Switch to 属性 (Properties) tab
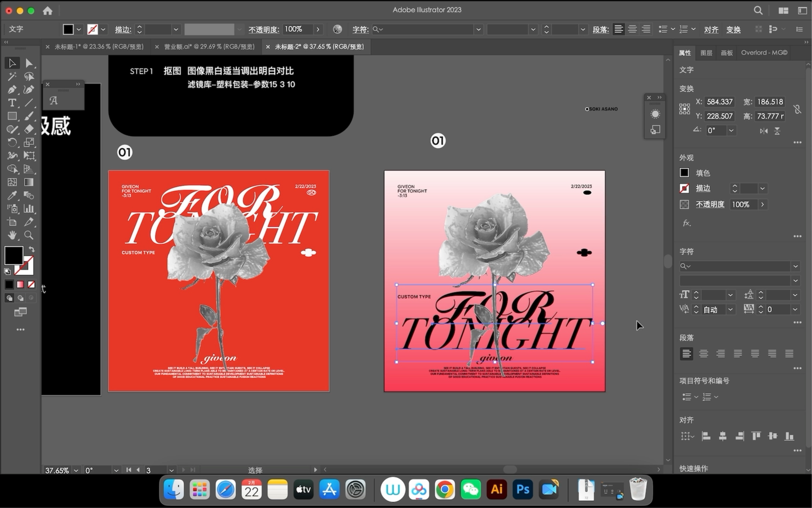This screenshot has height=508, width=812. (x=685, y=52)
